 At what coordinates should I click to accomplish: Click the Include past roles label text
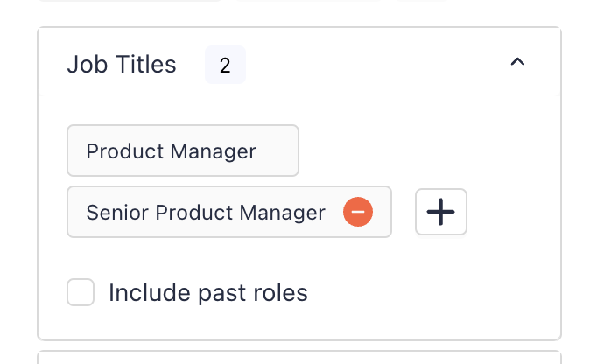pos(208,292)
